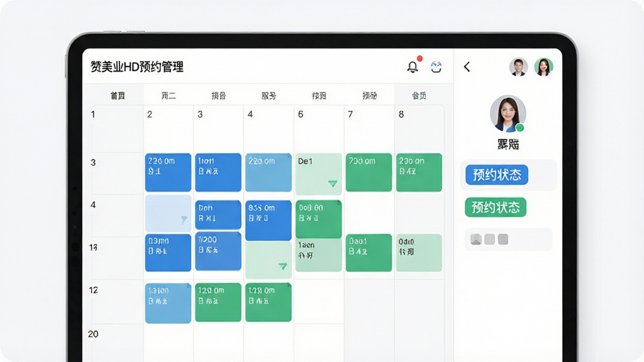Image resolution: width=644 pixels, height=362 pixels.
Task: Open the 'Doh' blue appointment in row 4
Action: (x=218, y=215)
